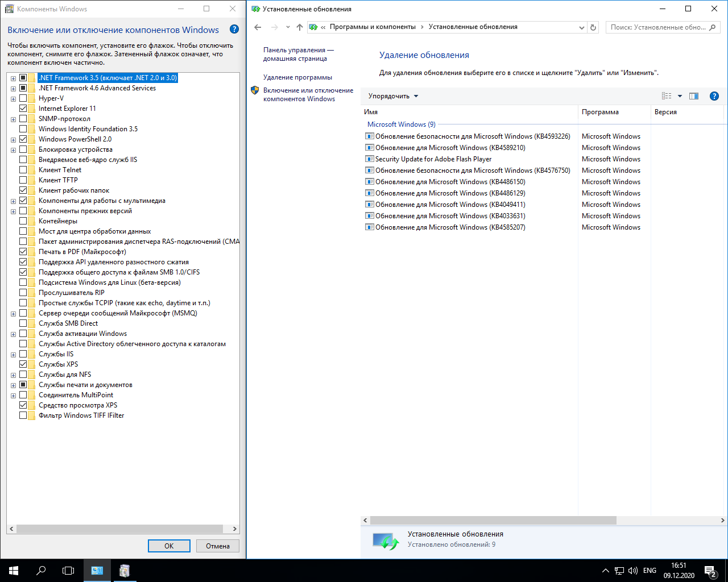Screen dimensions: 728x582
Task: Click OK in Windows Features dialog
Action: [x=169, y=546]
